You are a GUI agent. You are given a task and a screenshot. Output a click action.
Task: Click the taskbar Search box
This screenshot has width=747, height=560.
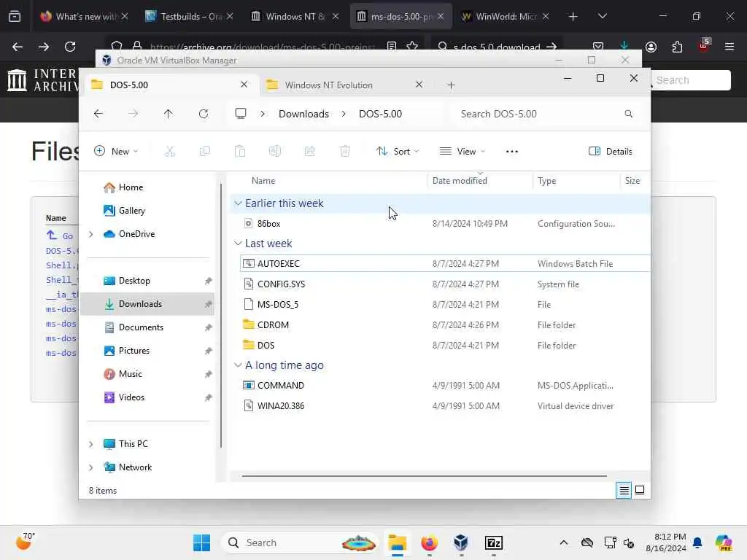coord(301,542)
